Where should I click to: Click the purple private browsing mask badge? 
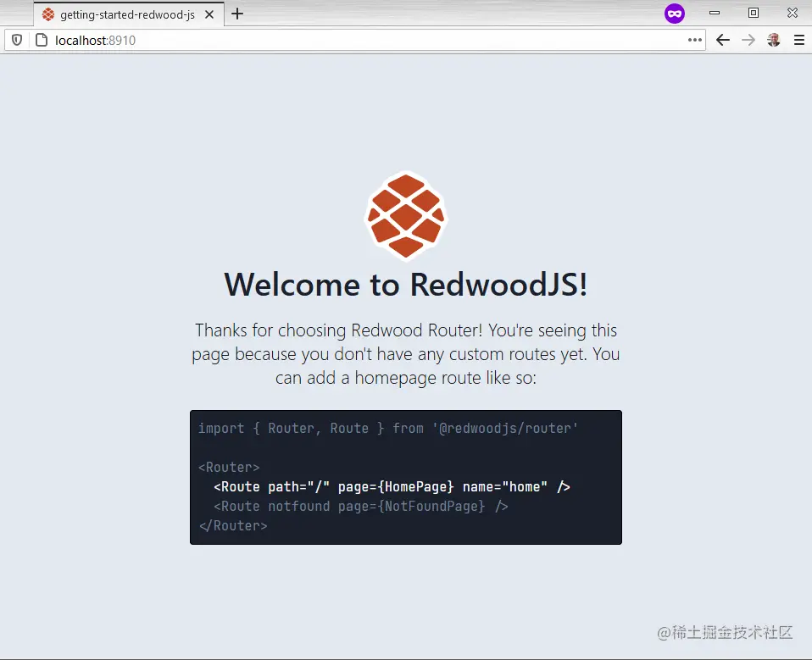click(674, 13)
